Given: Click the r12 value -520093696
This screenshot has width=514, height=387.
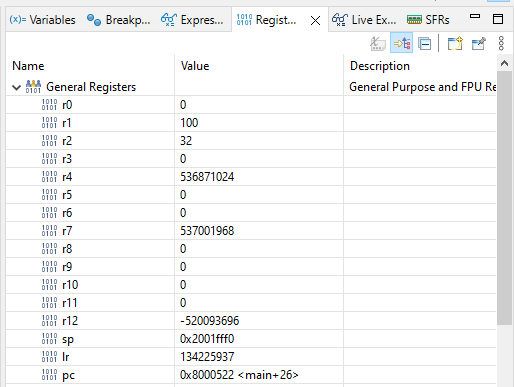Looking at the screenshot, I should [x=210, y=321].
